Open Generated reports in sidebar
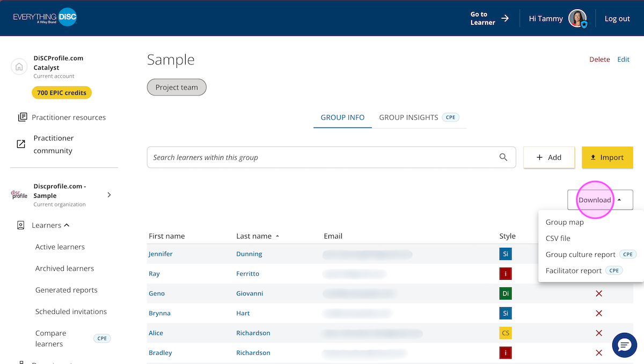644x364 pixels. click(x=67, y=289)
